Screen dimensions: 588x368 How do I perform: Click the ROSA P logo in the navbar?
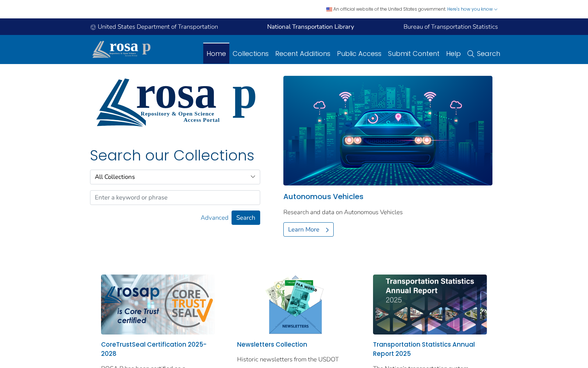(x=122, y=49)
